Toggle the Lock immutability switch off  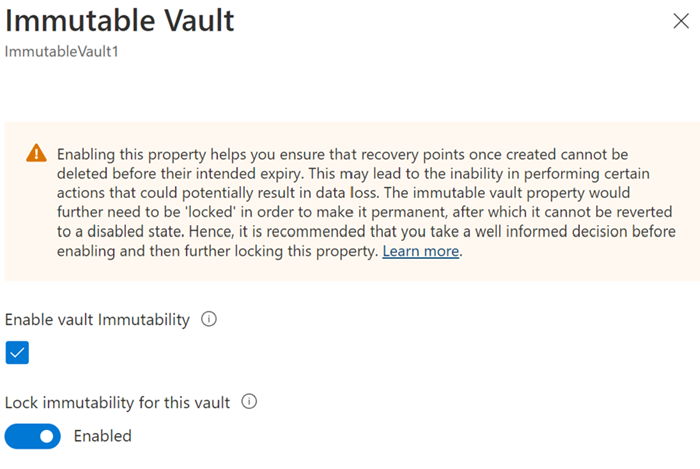pos(33,436)
